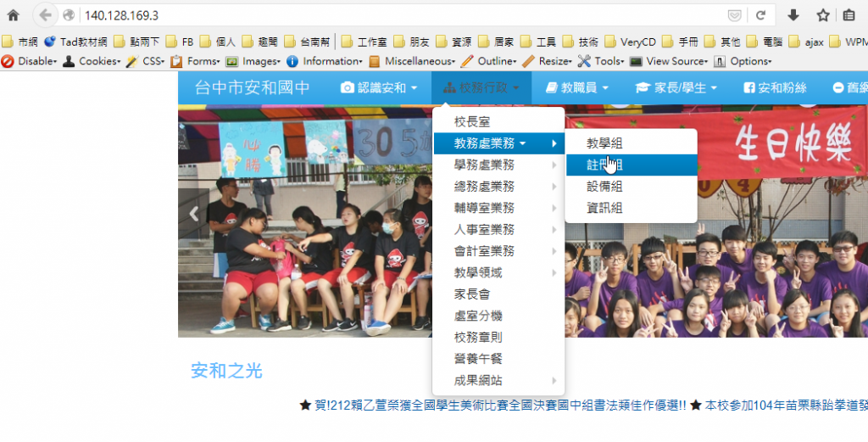Open the 點兩下 bookmark folder

pyautogui.click(x=136, y=42)
